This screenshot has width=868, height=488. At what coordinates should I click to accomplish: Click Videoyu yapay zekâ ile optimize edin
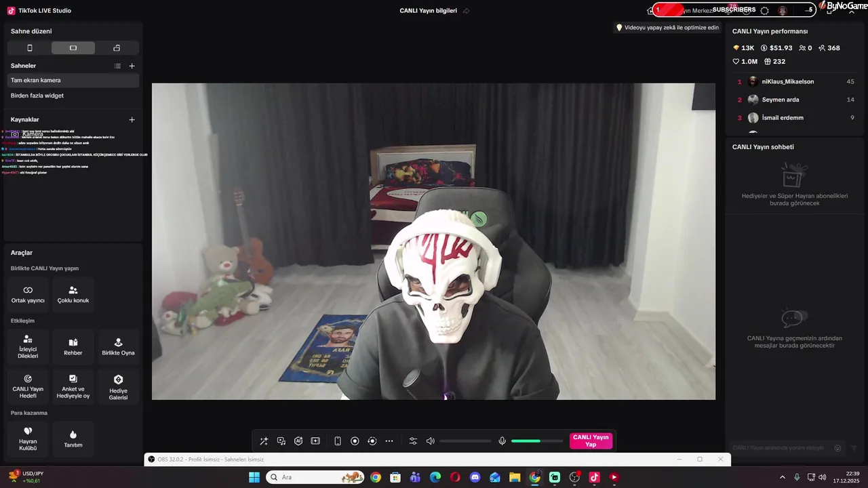(667, 28)
